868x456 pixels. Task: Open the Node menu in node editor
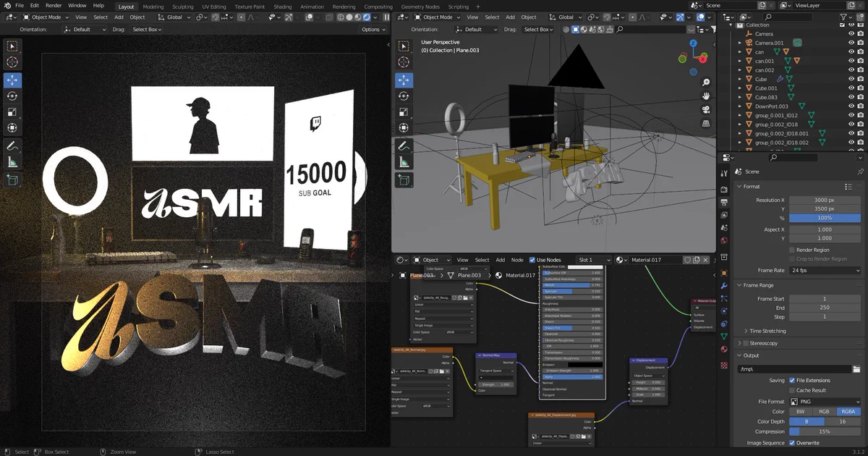point(517,260)
